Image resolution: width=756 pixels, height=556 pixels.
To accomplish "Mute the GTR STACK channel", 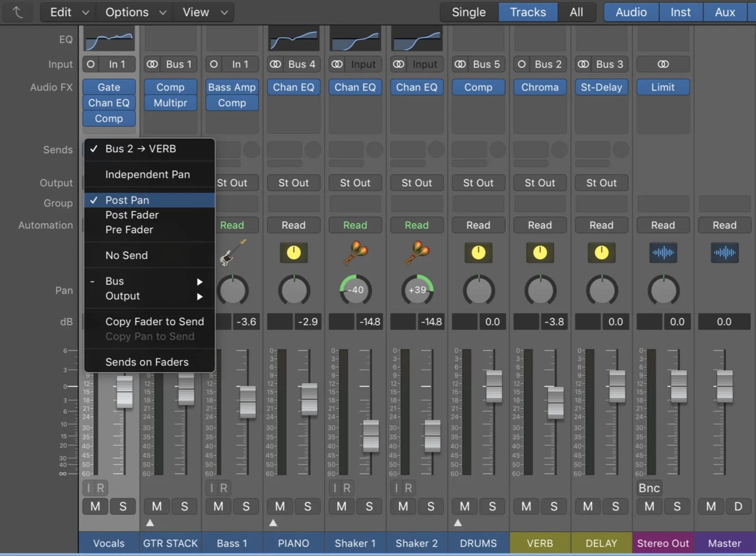I will (x=157, y=506).
